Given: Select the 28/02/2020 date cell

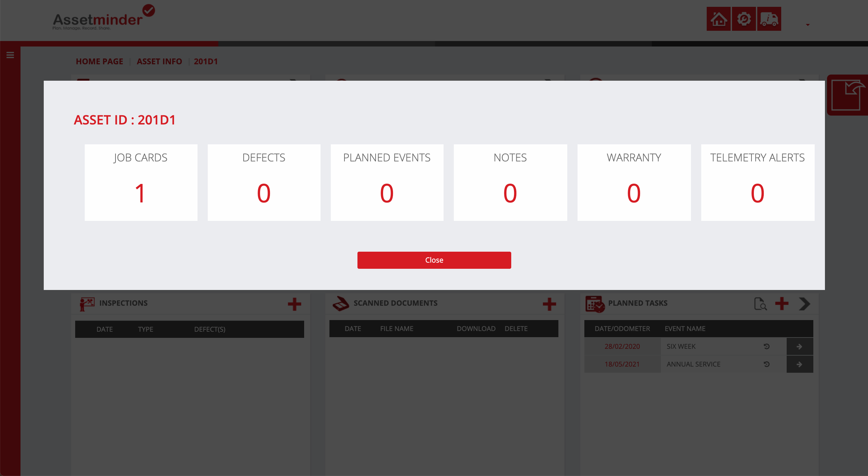Looking at the screenshot, I should 622,346.
